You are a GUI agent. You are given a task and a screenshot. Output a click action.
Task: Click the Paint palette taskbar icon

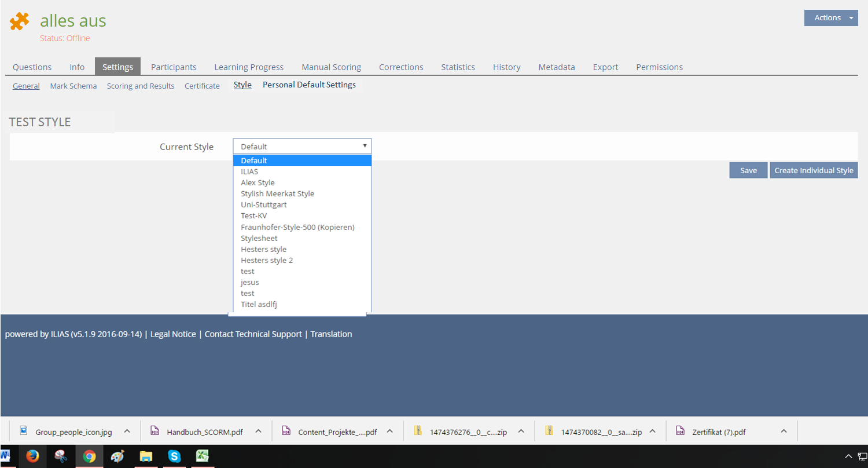pos(117,456)
